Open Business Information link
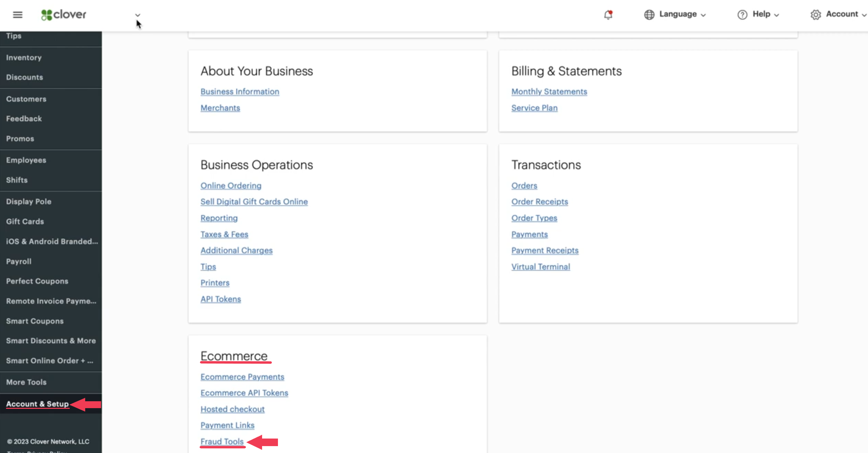Screen dimensions: 868x453 [240, 91]
